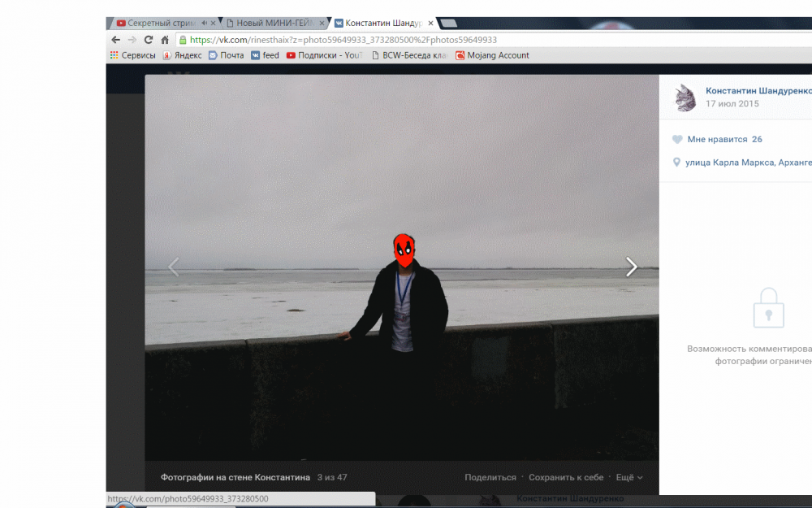Screen dimensions: 812x508
Task: Click the comments restricted lock icon
Action: [x=768, y=308]
